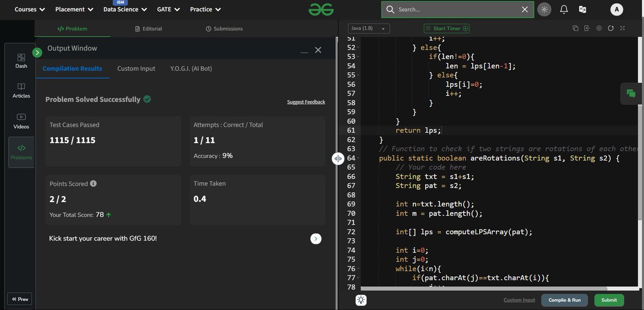Click the 'Accuracy : 9%' text
This screenshot has height=310, width=644.
tap(213, 156)
